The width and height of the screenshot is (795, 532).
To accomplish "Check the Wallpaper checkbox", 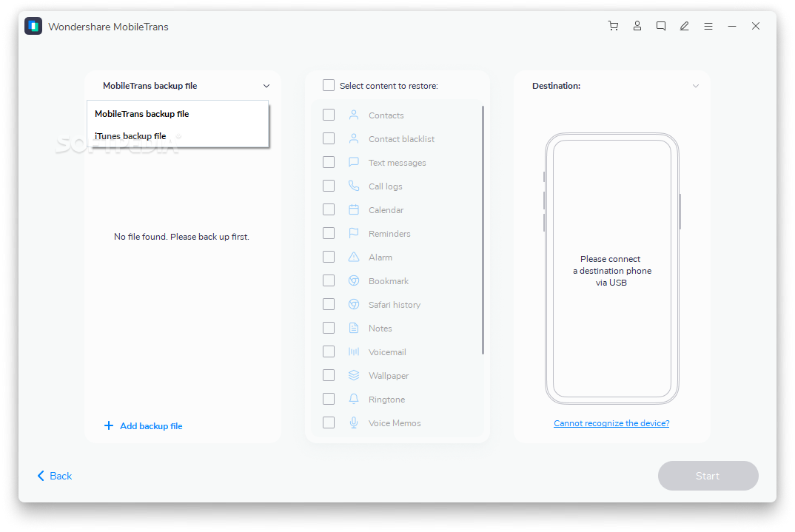I will click(x=329, y=375).
